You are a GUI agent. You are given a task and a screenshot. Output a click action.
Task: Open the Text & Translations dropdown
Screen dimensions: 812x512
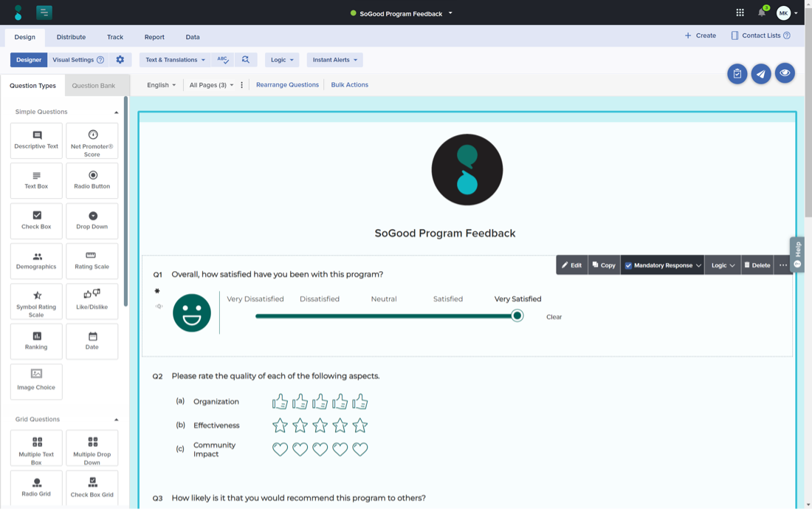pyautogui.click(x=175, y=60)
